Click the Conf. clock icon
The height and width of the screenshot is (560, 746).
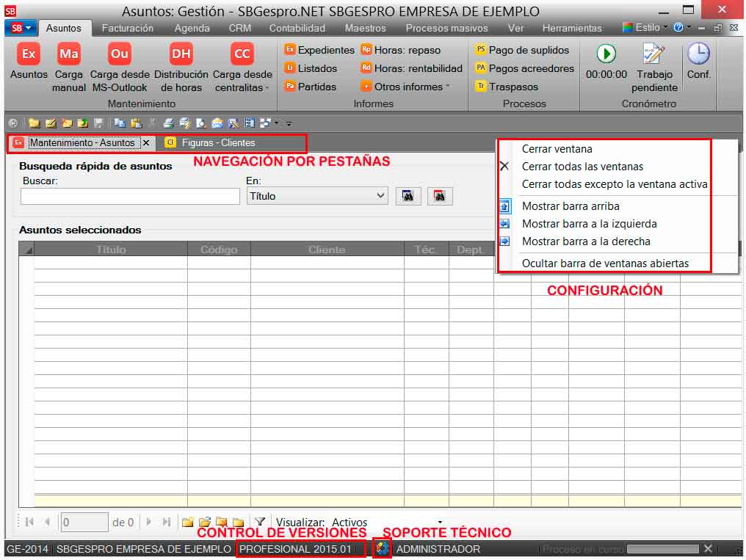pos(698,54)
